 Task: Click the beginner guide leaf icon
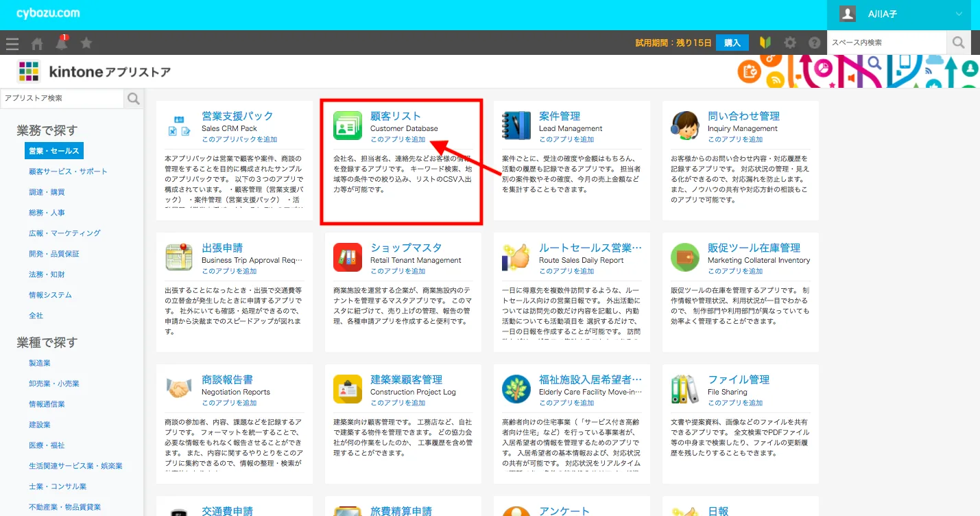(x=765, y=43)
